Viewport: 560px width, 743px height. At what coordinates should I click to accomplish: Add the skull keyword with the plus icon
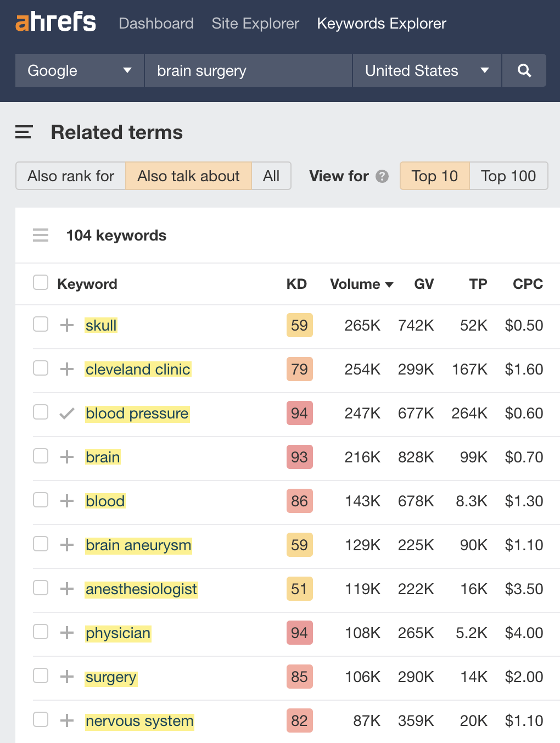pos(66,325)
